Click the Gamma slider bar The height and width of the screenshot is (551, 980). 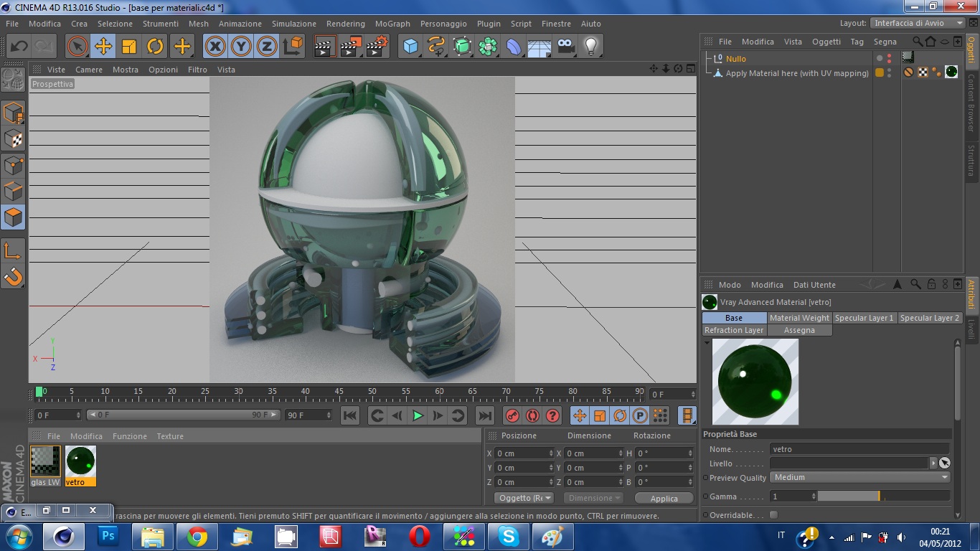coord(883,496)
